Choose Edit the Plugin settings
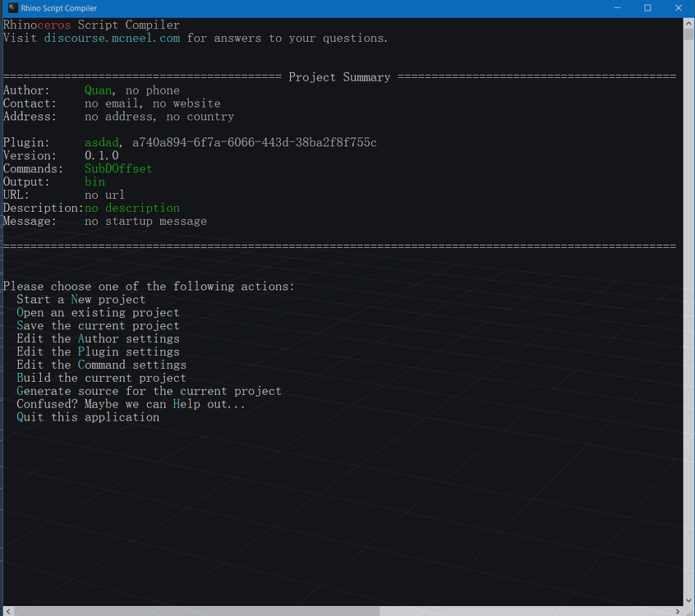Screen dimensions: 695x616 point(98,352)
